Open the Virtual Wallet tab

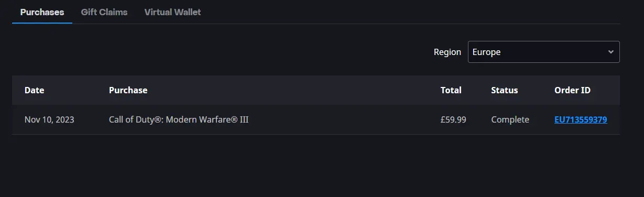(x=172, y=12)
